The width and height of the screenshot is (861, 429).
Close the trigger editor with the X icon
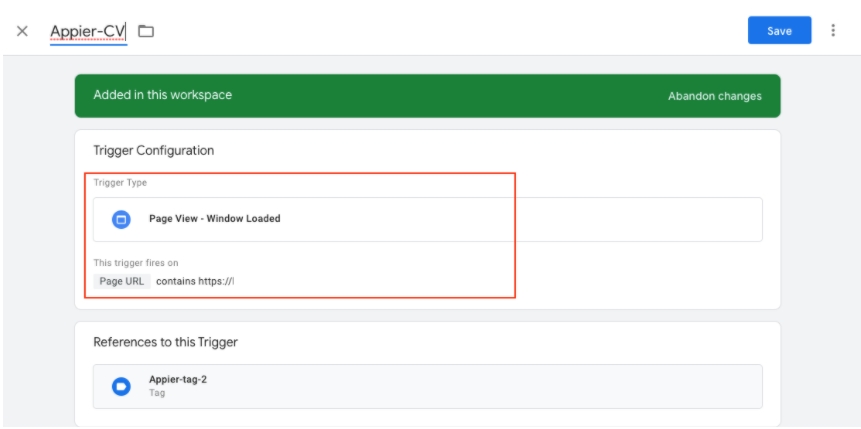click(22, 31)
